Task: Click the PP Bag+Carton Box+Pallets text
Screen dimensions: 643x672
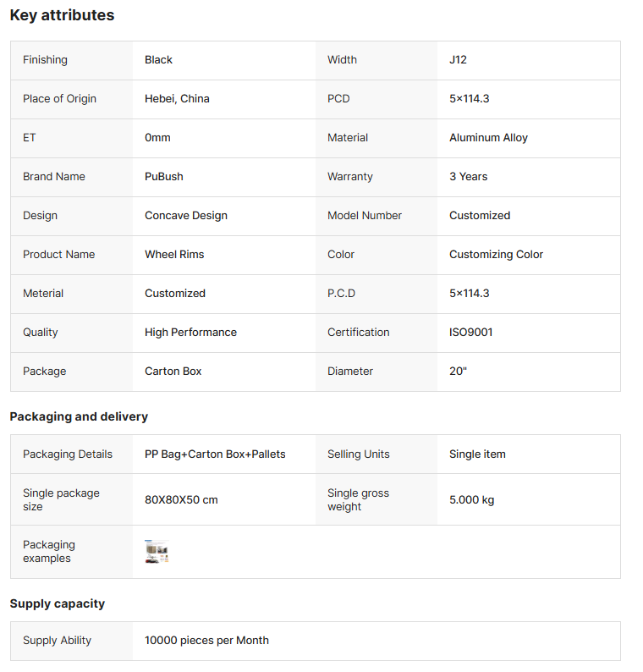Action: pyautogui.click(x=215, y=454)
